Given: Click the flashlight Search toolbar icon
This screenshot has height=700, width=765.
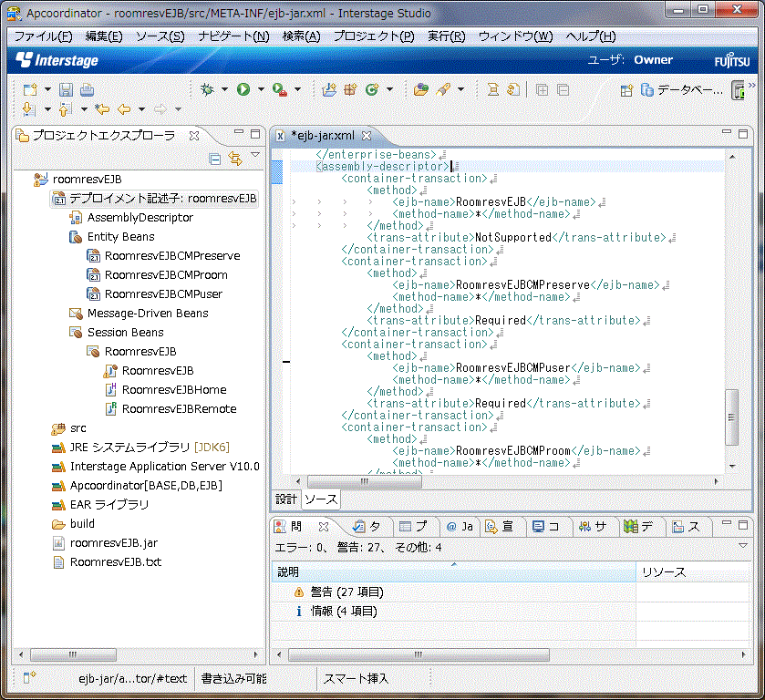Looking at the screenshot, I should [443, 89].
